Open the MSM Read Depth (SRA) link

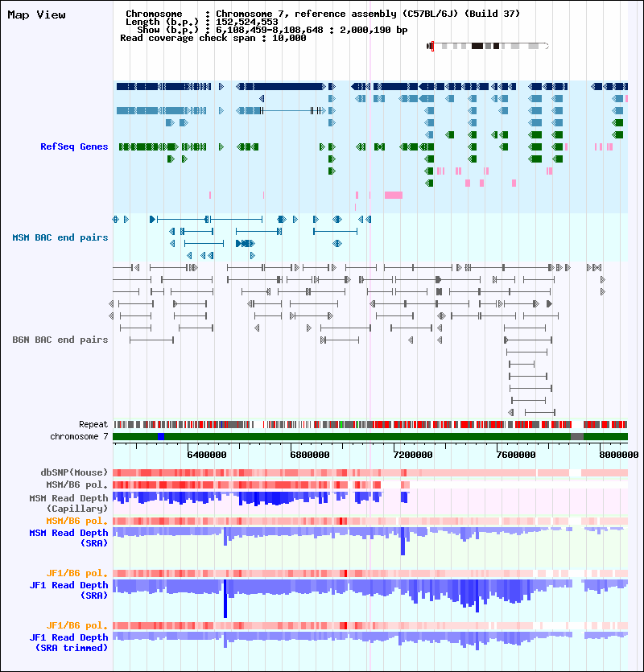68,538
